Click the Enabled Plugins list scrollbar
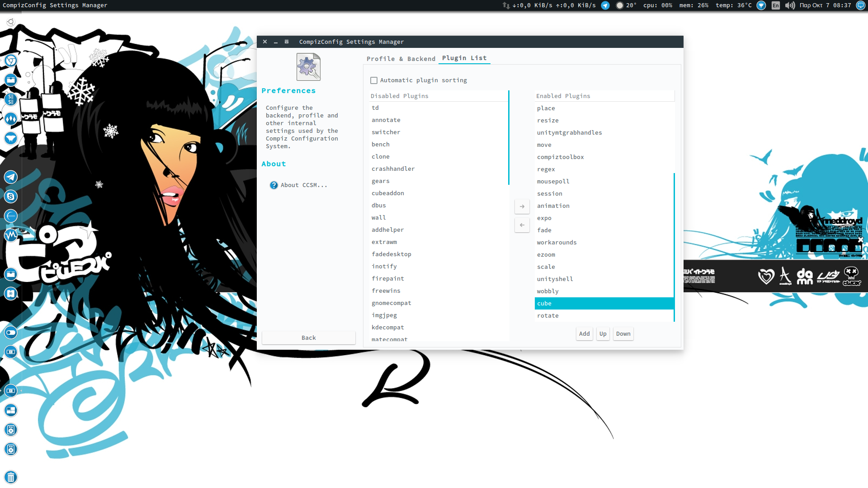The height and width of the screenshot is (488, 868). click(674, 247)
